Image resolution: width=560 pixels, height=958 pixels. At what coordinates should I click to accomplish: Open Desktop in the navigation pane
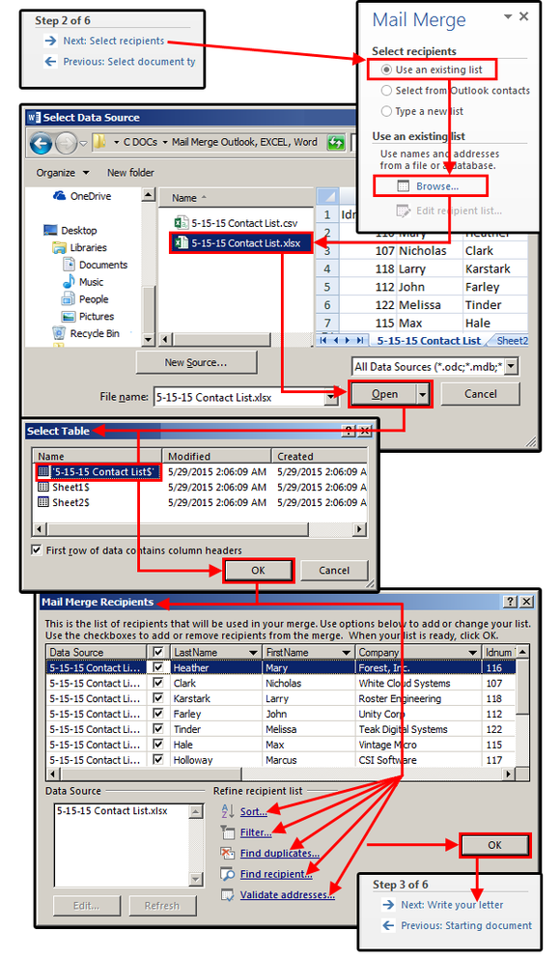click(x=70, y=231)
